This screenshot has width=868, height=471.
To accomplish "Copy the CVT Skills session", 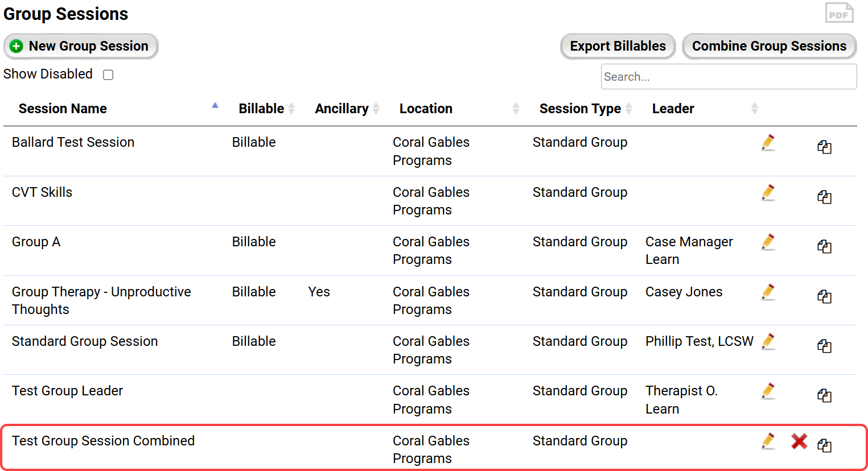I will point(824,197).
